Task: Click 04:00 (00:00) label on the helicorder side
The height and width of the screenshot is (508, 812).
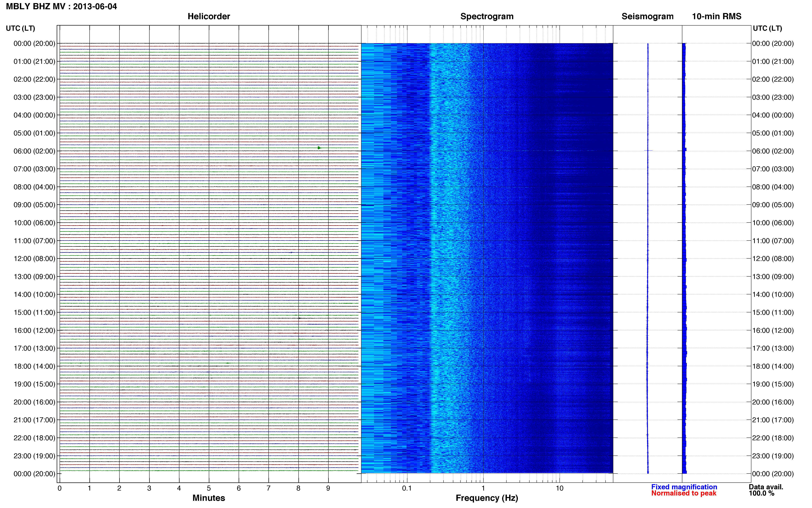Action: (x=34, y=115)
